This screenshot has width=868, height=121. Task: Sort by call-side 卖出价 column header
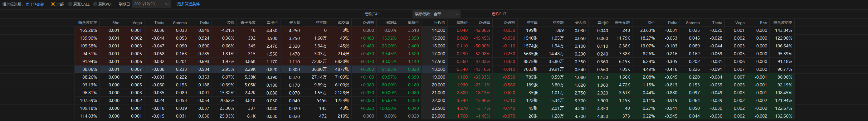(272, 22)
